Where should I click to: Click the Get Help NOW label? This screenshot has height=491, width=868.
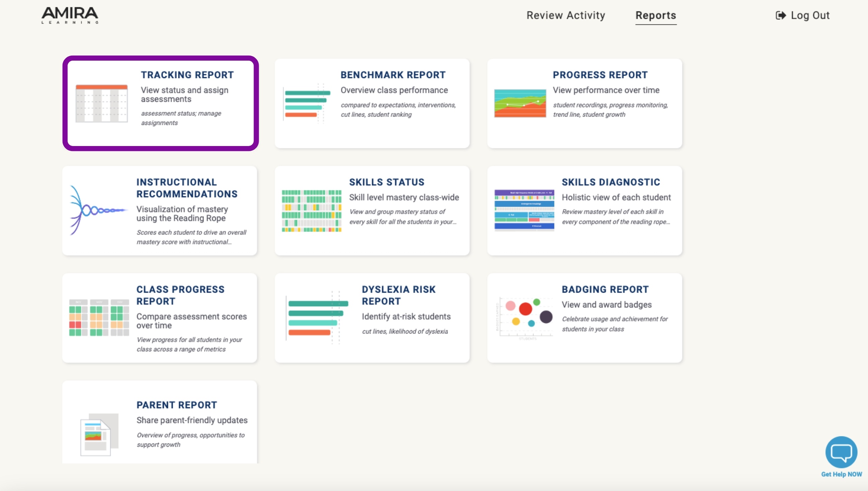(841, 474)
